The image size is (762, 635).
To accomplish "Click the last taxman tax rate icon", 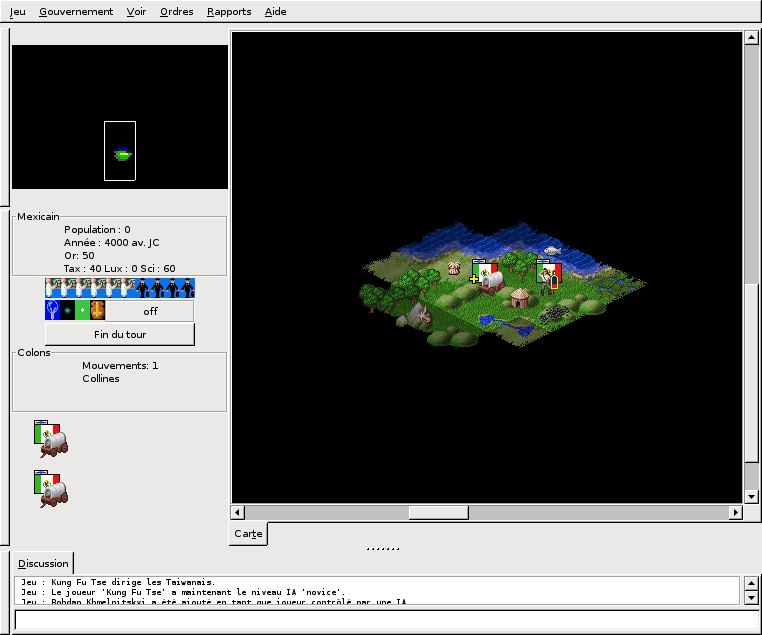I will [x=188, y=288].
